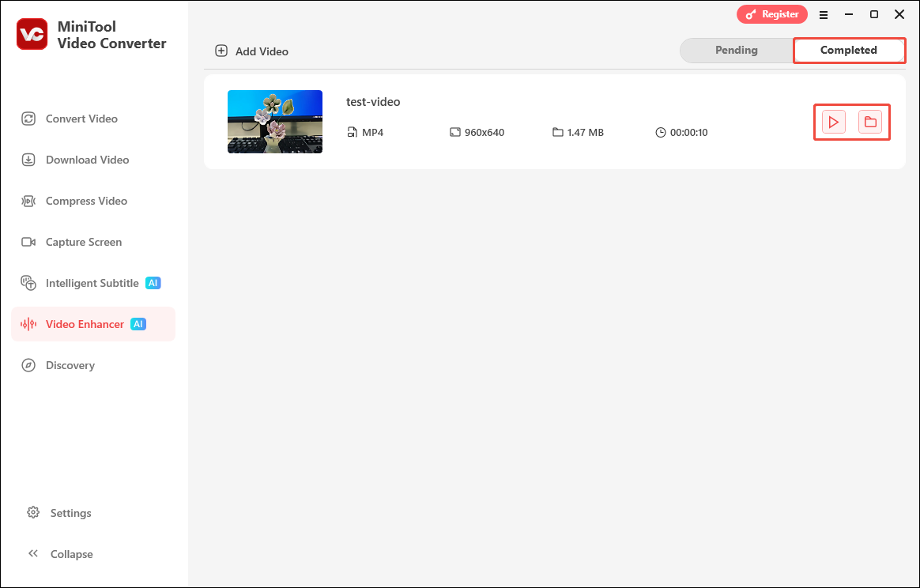Play the enhanced test-video file
920x588 pixels.
click(833, 122)
